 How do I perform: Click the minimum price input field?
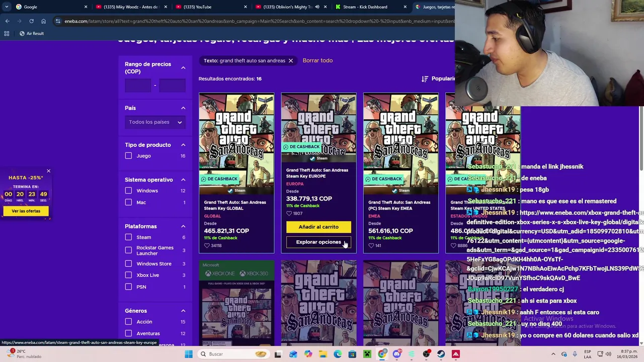(138, 85)
